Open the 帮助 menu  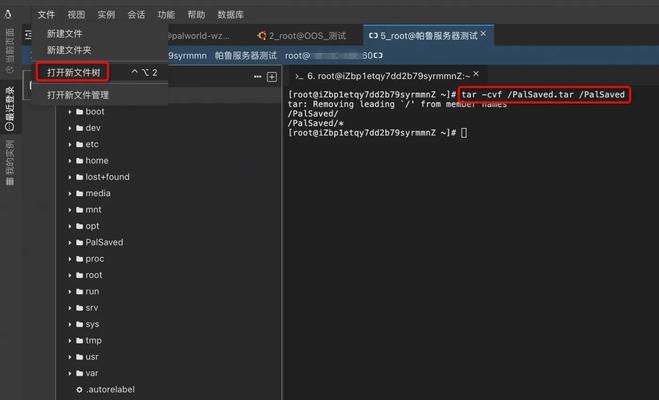point(196,15)
